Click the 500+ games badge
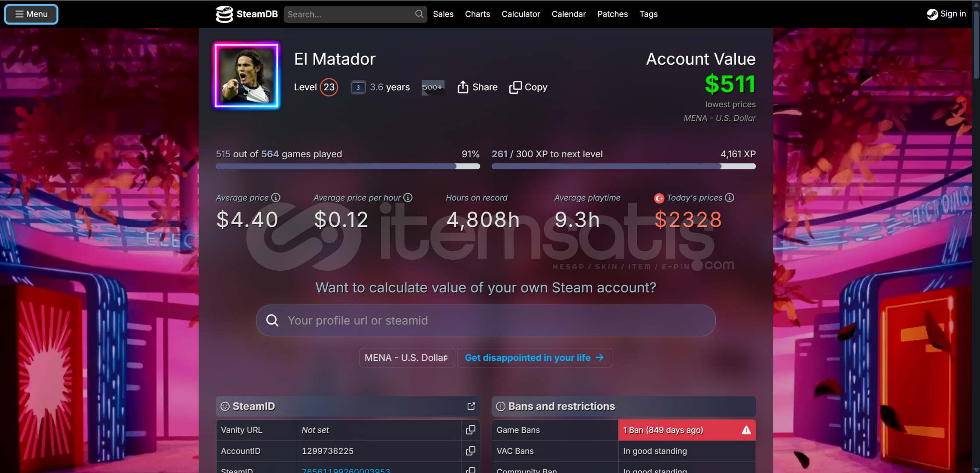The image size is (980, 473). click(x=433, y=87)
